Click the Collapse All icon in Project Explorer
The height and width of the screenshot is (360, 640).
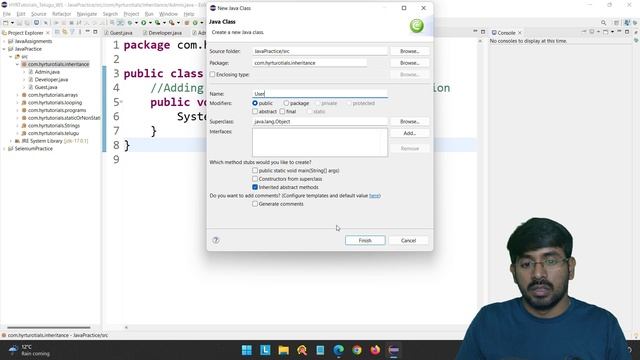click(57, 32)
